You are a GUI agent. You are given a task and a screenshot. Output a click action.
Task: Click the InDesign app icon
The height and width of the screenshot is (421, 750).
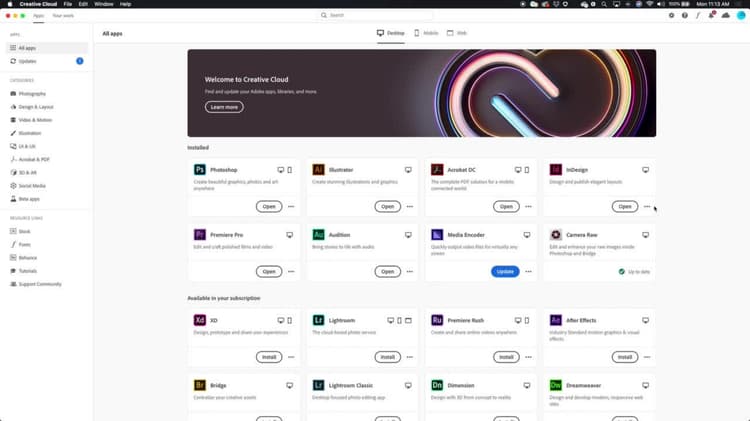(555, 170)
